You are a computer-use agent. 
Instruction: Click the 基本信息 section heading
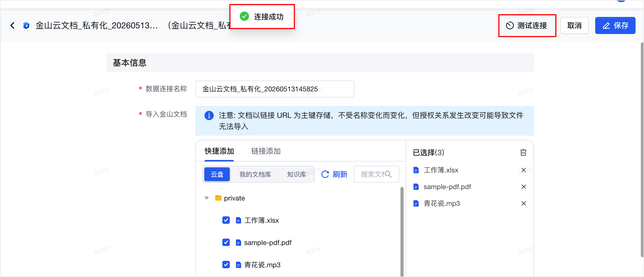130,63
